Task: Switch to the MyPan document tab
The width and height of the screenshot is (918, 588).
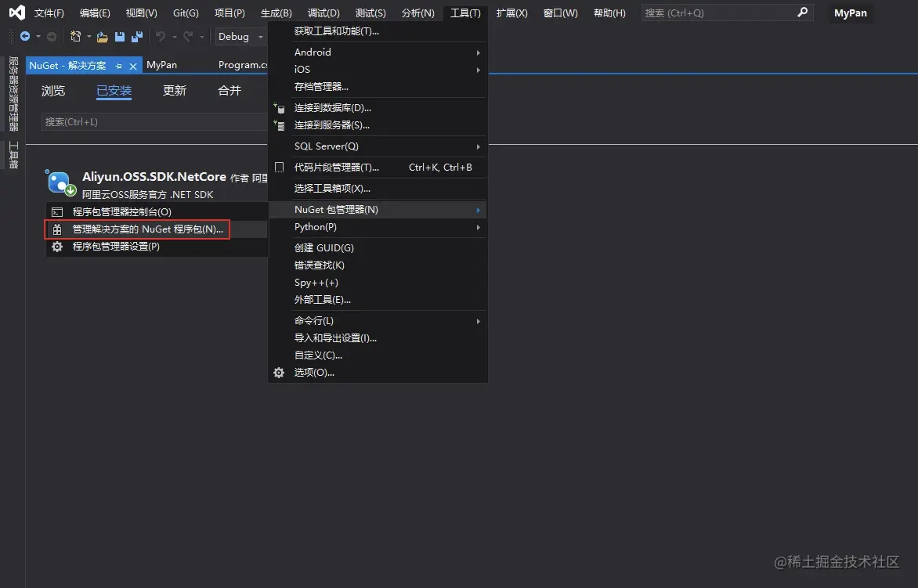Action: [161, 65]
